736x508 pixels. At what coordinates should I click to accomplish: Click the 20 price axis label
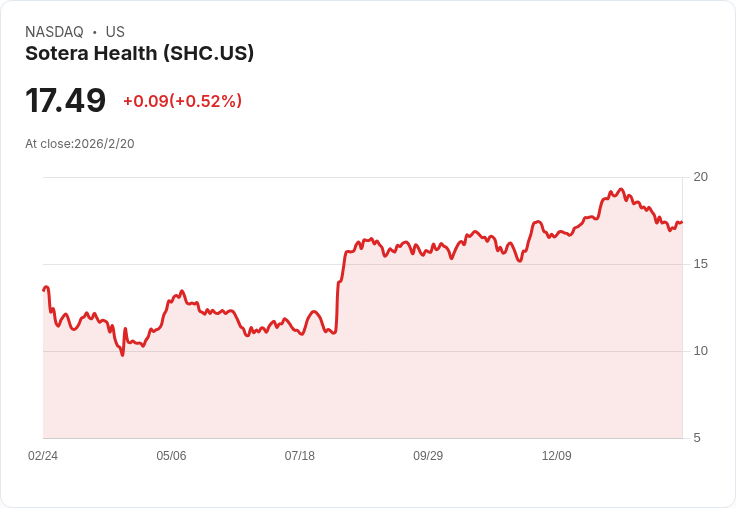(x=700, y=177)
